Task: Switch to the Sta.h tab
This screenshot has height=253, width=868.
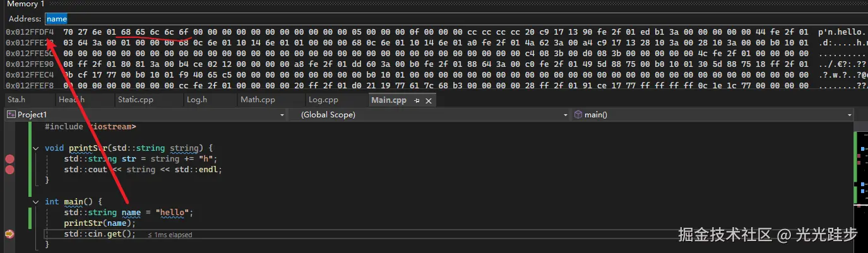Action: pyautogui.click(x=16, y=100)
